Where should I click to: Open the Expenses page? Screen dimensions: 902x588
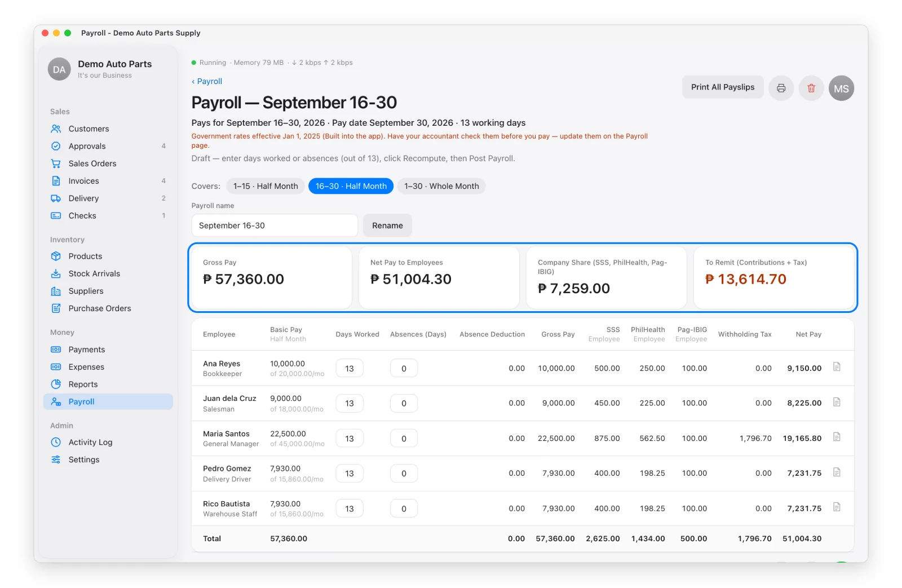pos(108,367)
